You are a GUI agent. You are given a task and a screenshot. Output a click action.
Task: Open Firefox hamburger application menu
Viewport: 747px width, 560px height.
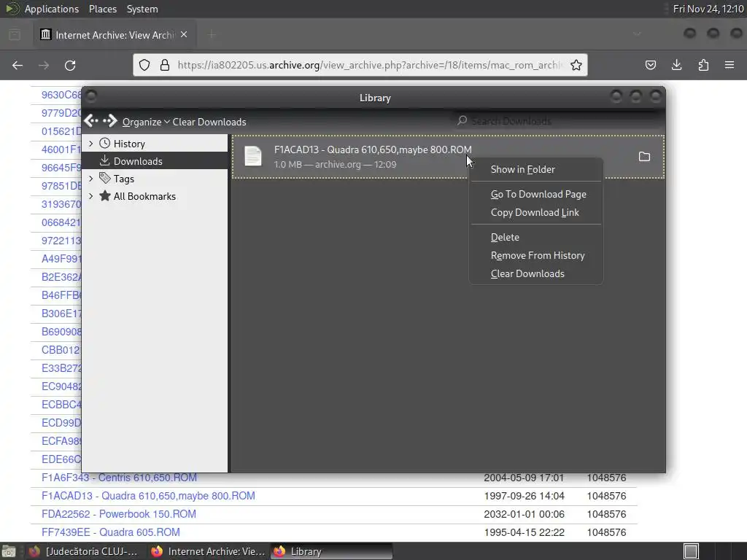pyautogui.click(x=729, y=65)
